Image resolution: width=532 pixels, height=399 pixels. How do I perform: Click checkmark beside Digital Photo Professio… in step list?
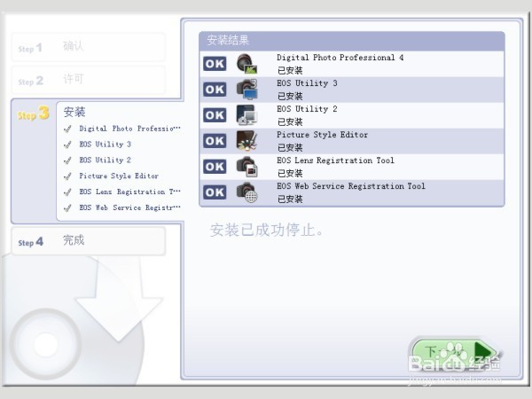(68, 129)
